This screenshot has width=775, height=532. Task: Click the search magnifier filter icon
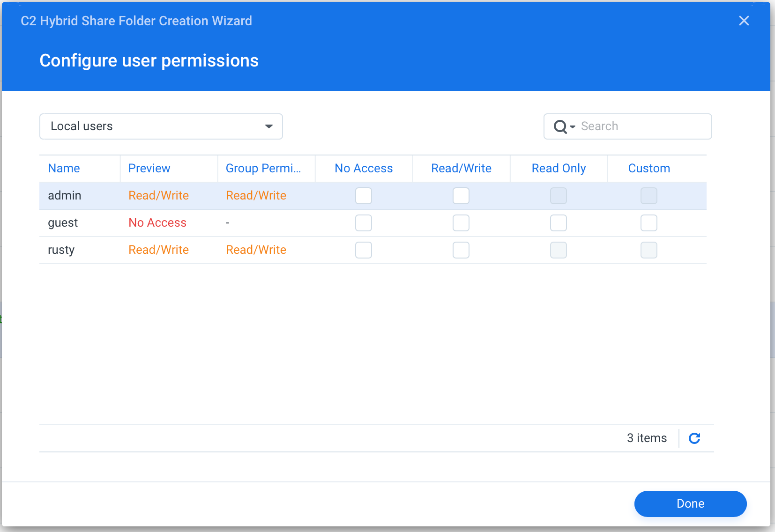pos(564,126)
